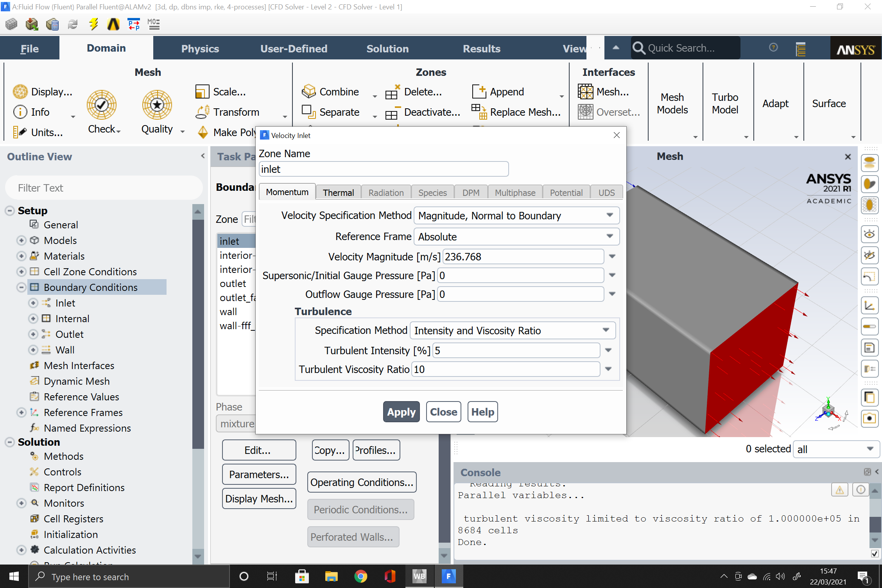Open the 'all' selection filter dropdown
Viewport: 882px width, 588px height.
[836, 449]
